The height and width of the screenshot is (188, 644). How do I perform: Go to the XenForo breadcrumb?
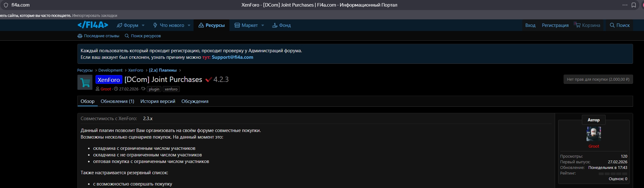click(x=136, y=70)
